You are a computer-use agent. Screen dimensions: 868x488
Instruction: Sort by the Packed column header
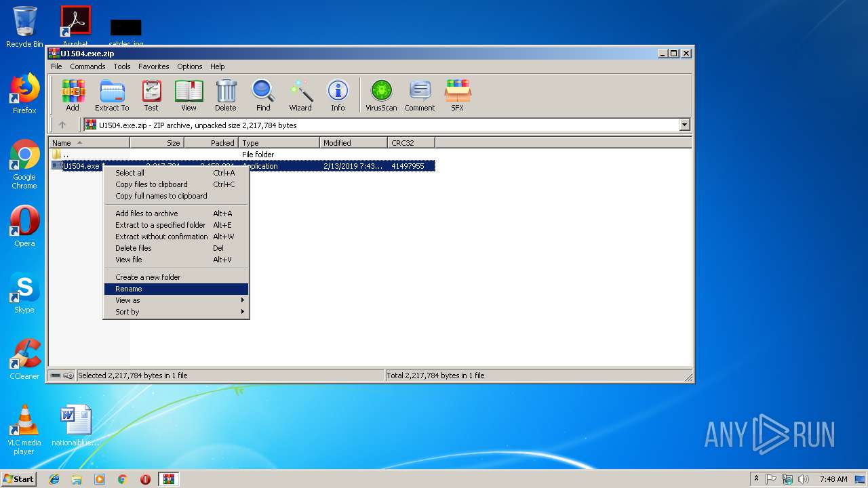(x=211, y=143)
